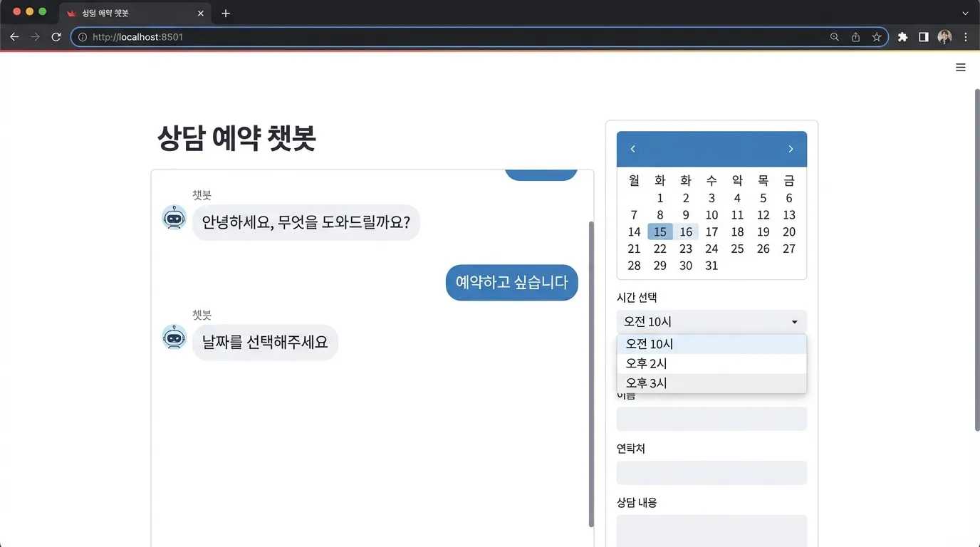Click the next month chevron on the calendar
The height and width of the screenshot is (547, 980).
coord(791,149)
